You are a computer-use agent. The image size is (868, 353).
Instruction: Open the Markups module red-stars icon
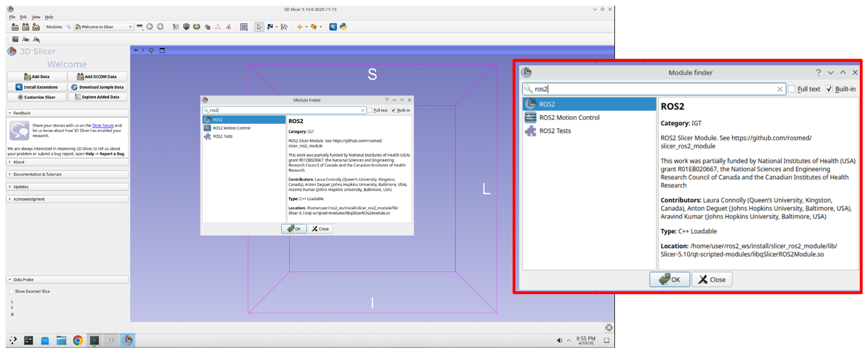point(218,27)
